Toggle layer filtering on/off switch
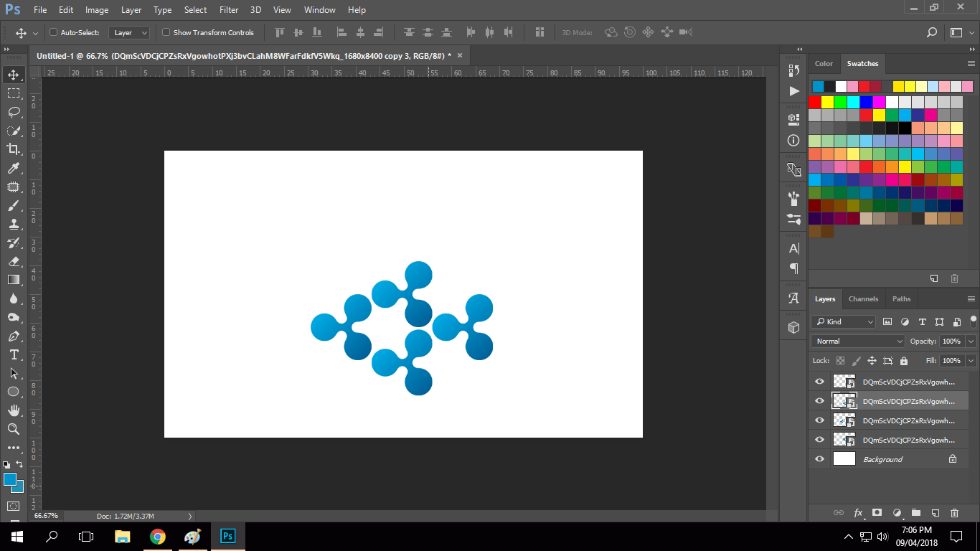Image resolution: width=980 pixels, height=551 pixels. pos(974,320)
